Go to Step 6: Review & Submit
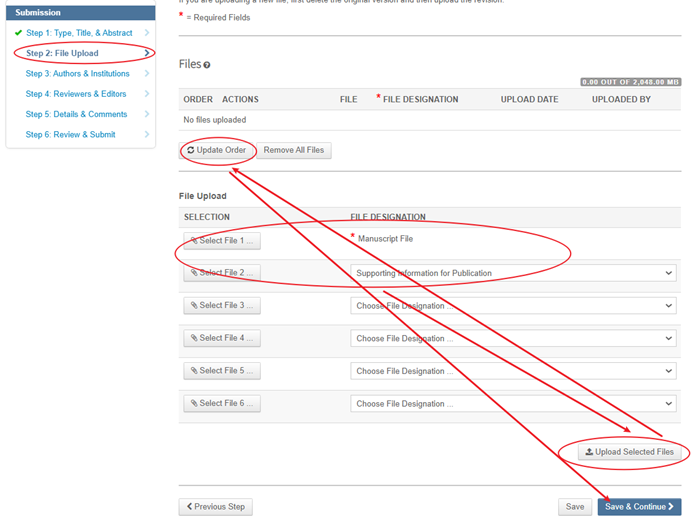The height and width of the screenshot is (523, 692). point(71,134)
